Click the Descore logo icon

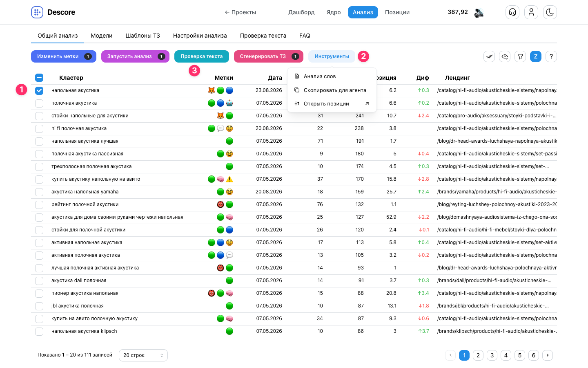point(37,12)
